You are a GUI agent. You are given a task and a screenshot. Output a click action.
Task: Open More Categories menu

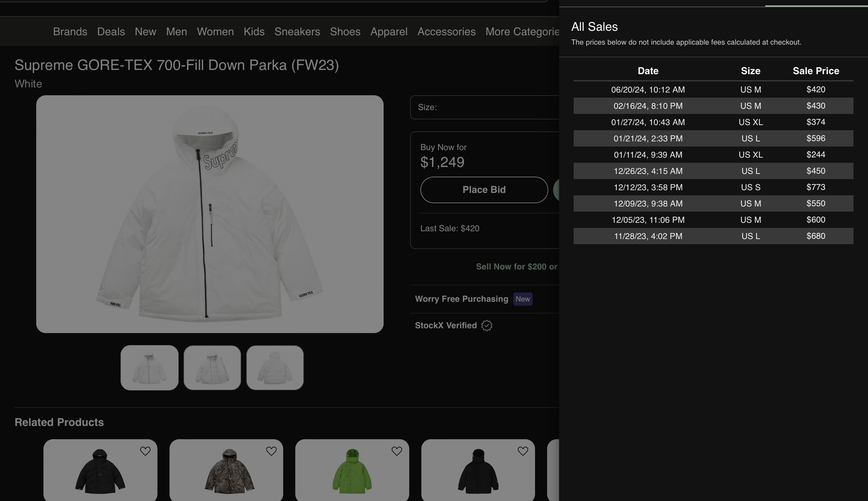coord(522,32)
